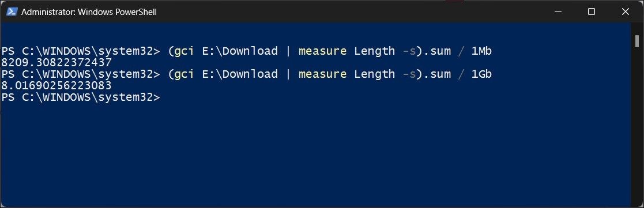
Task: Click the Administrator: Windows PowerShell title text
Action: 89,12
